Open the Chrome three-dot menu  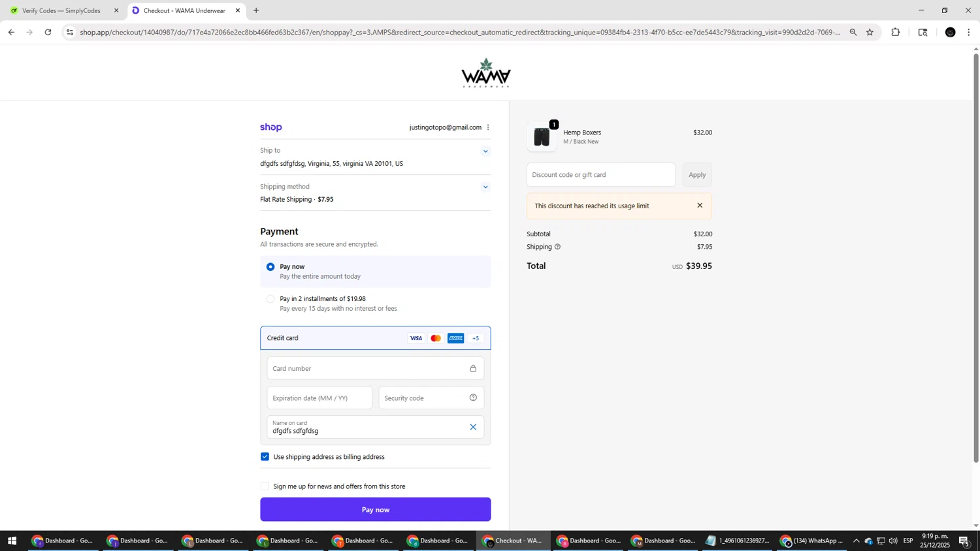969,32
